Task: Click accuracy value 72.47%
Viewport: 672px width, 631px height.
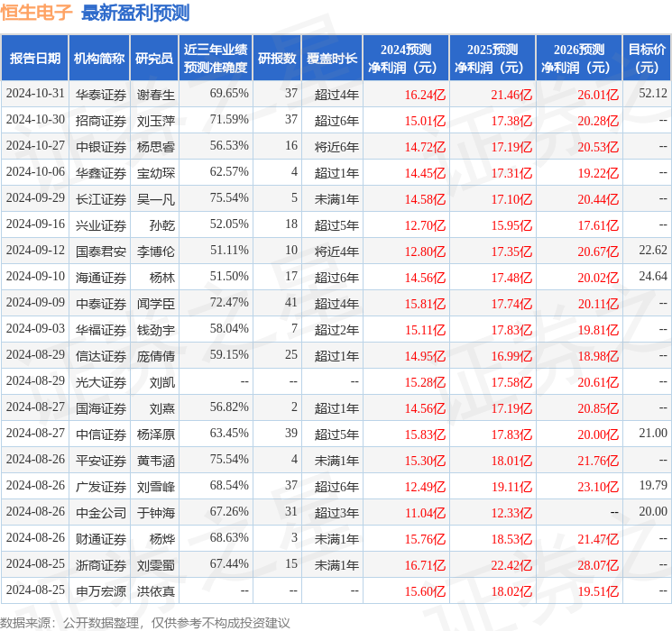Action: tap(229, 302)
